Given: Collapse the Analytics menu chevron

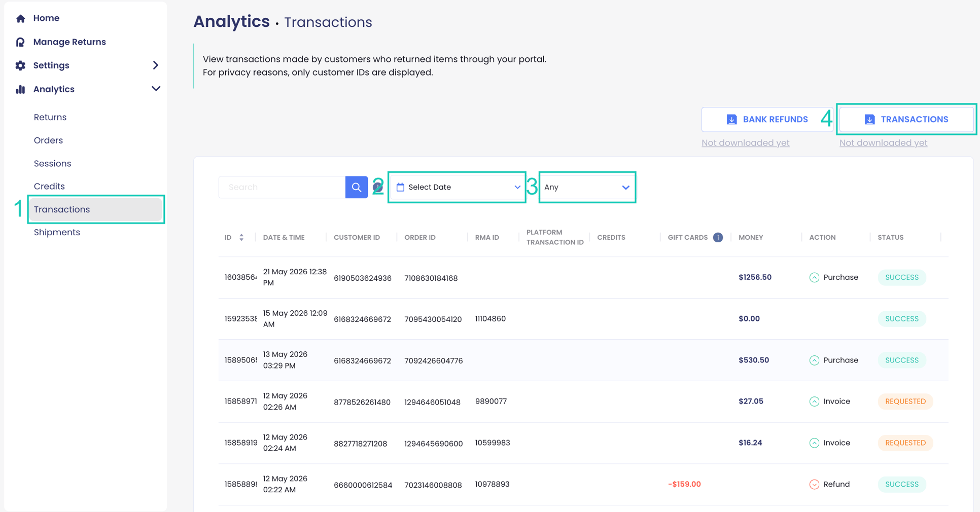Looking at the screenshot, I should pos(156,89).
